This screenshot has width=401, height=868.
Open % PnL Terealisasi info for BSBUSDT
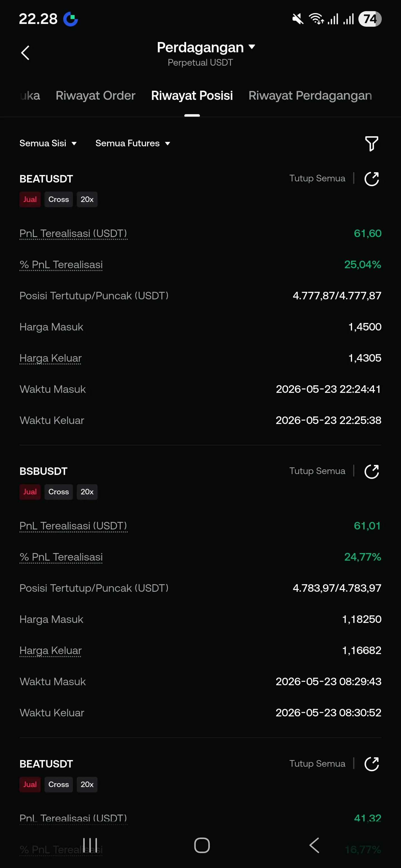point(61,557)
